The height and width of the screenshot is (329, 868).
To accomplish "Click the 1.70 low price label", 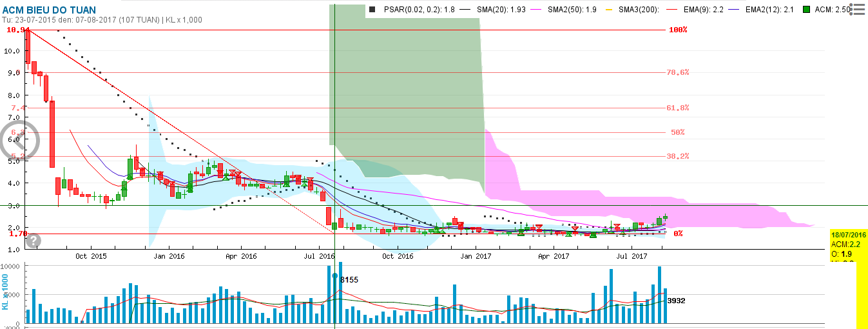I will tap(19, 234).
